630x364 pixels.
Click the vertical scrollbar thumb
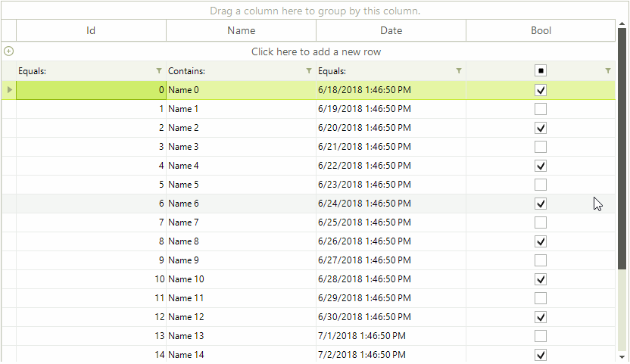[622, 148]
